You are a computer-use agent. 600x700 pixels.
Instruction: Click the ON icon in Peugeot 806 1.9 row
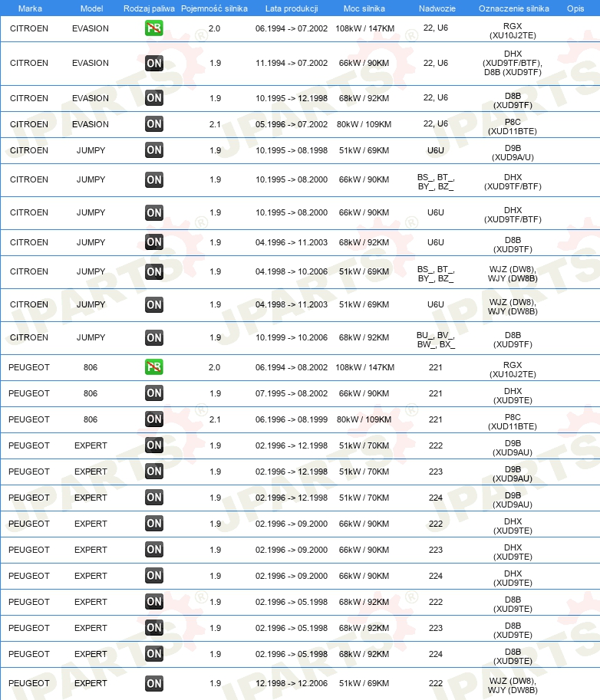[153, 393]
